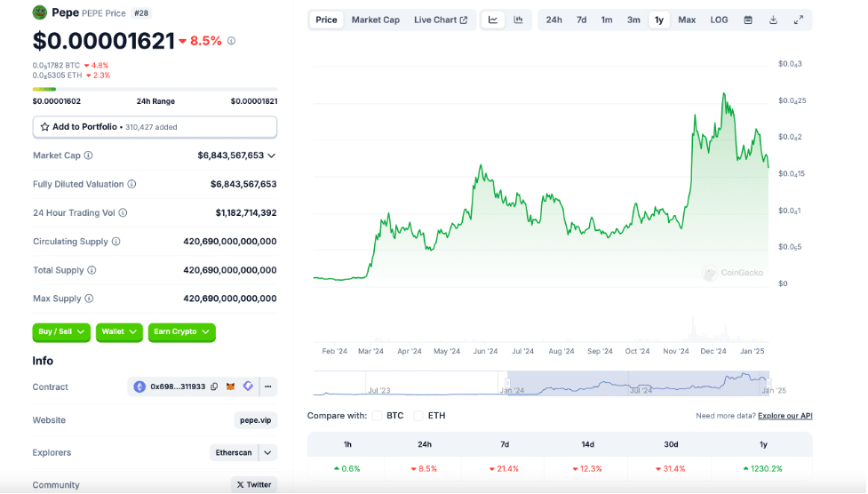Image resolution: width=868 pixels, height=494 pixels.
Task: Click the X logo in Twitter button
Action: coord(240,484)
